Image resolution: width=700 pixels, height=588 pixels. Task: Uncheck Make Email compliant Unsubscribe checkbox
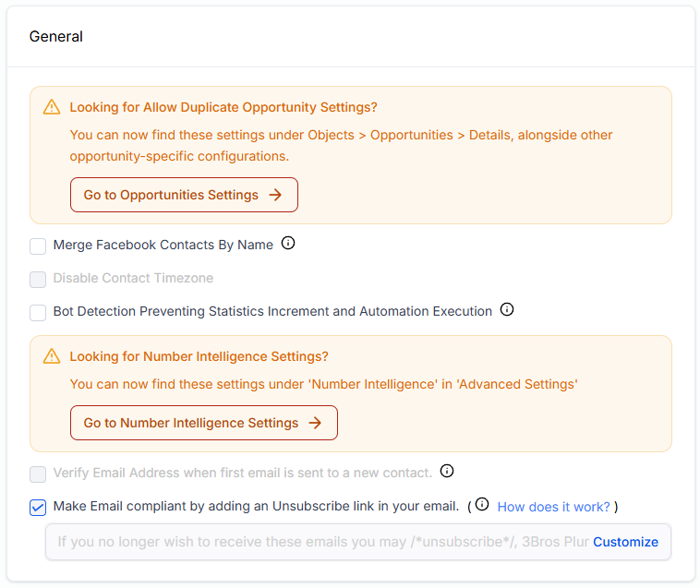click(x=38, y=507)
